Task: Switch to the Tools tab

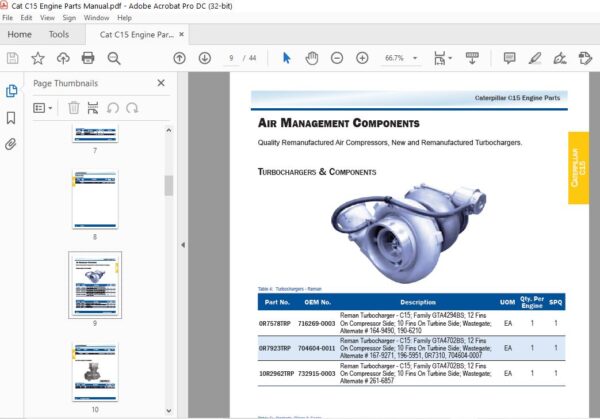Action: coord(59,34)
